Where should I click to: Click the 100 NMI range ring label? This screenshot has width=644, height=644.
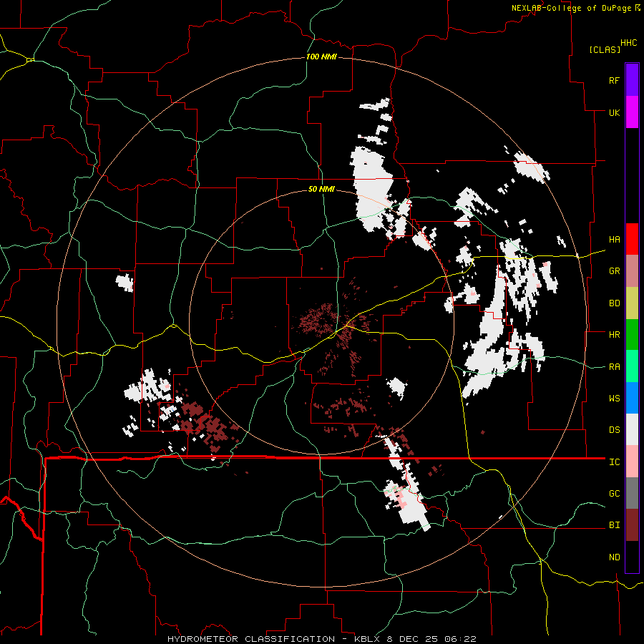pos(321,57)
